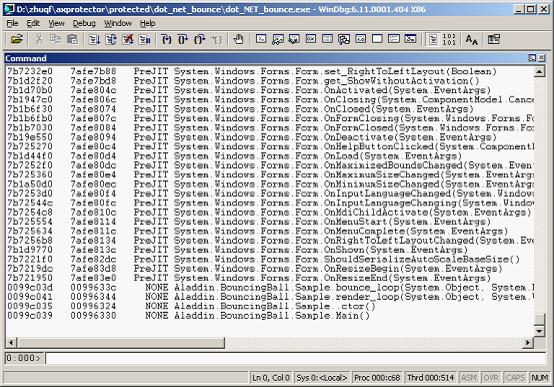Viewport: 554px width, 387px height.
Task: Open the View menu
Action: pos(57,23)
